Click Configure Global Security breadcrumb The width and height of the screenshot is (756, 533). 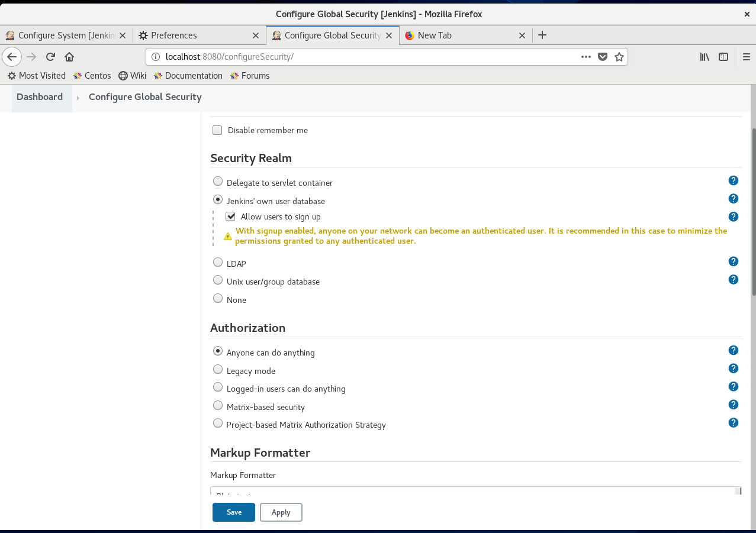point(145,97)
